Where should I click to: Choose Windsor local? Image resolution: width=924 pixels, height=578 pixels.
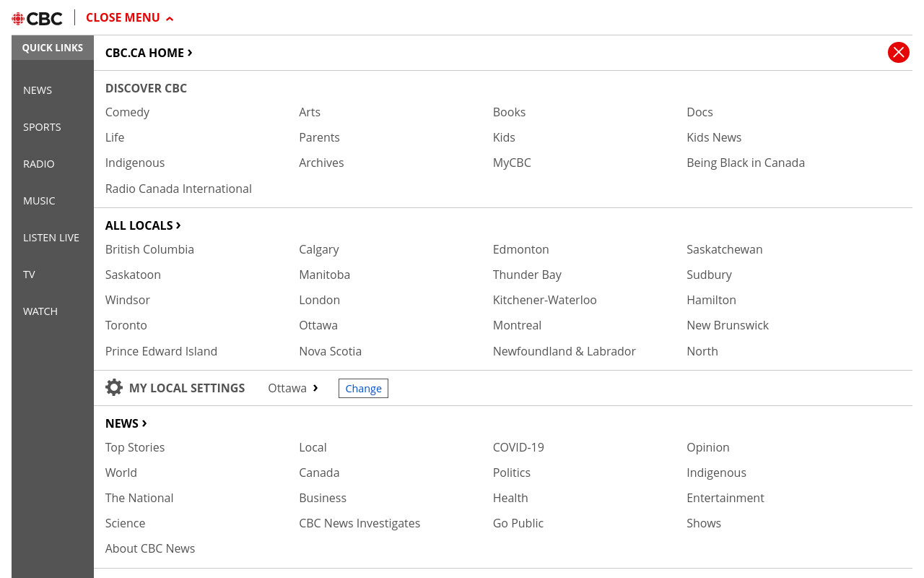point(128,300)
